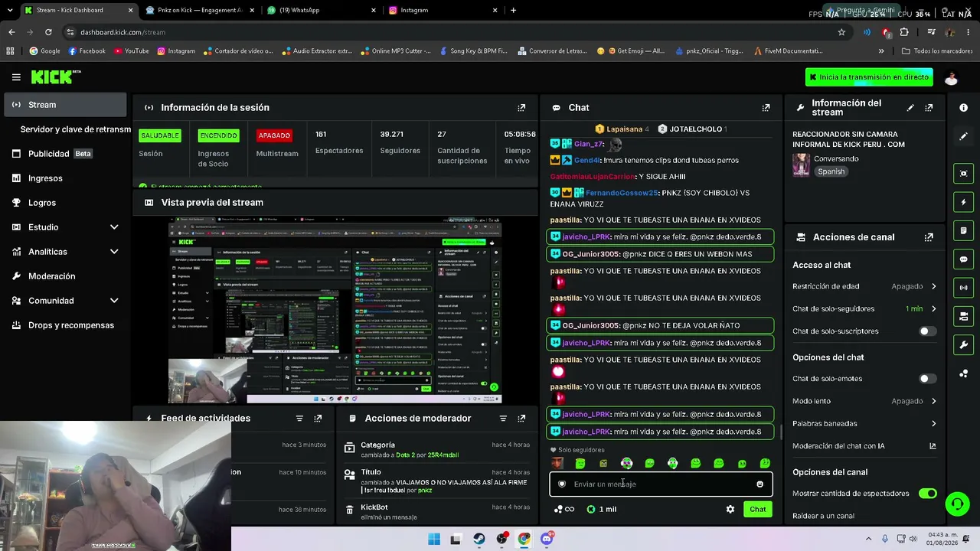Open Restricción de edad options
980x551 pixels.
pyautogui.click(x=864, y=286)
